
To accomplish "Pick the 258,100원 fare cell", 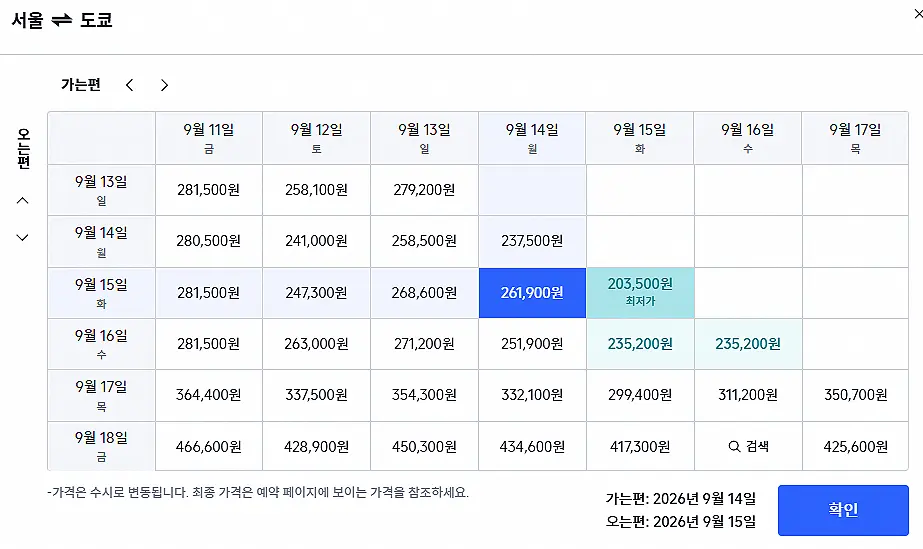I will click(x=316, y=189).
